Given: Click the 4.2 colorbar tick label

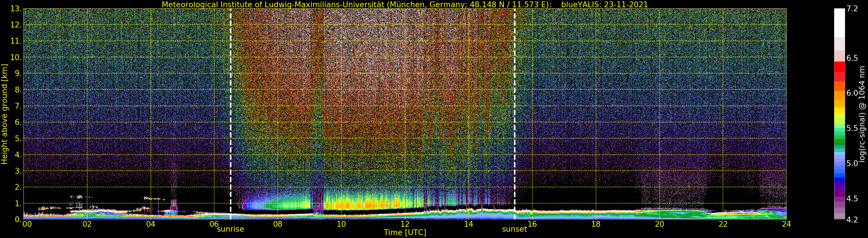Looking at the screenshot, I should point(852,220).
